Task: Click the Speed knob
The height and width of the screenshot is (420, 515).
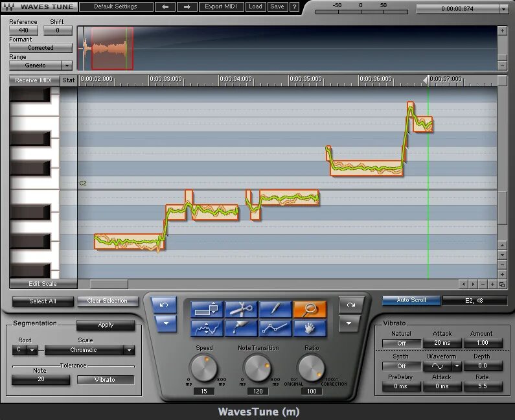Action: pos(204,367)
